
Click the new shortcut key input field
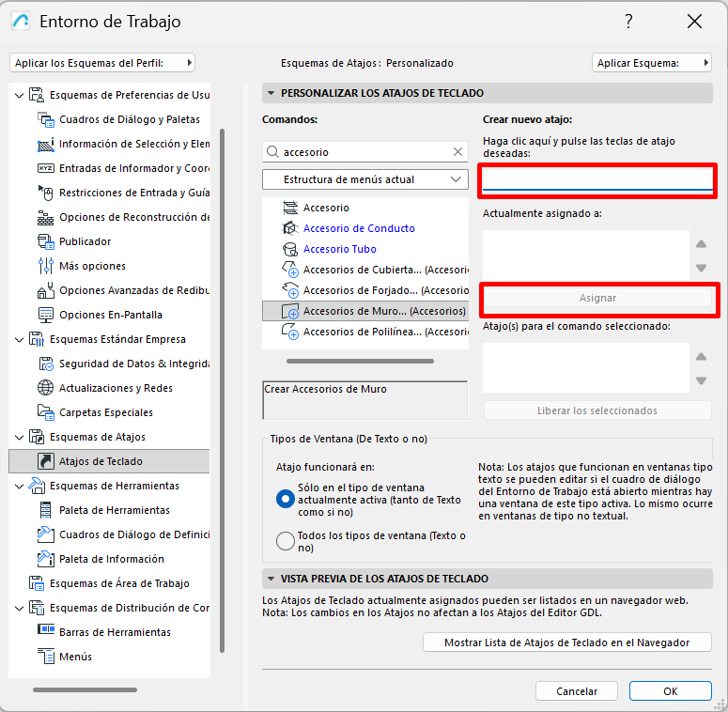tap(596, 178)
